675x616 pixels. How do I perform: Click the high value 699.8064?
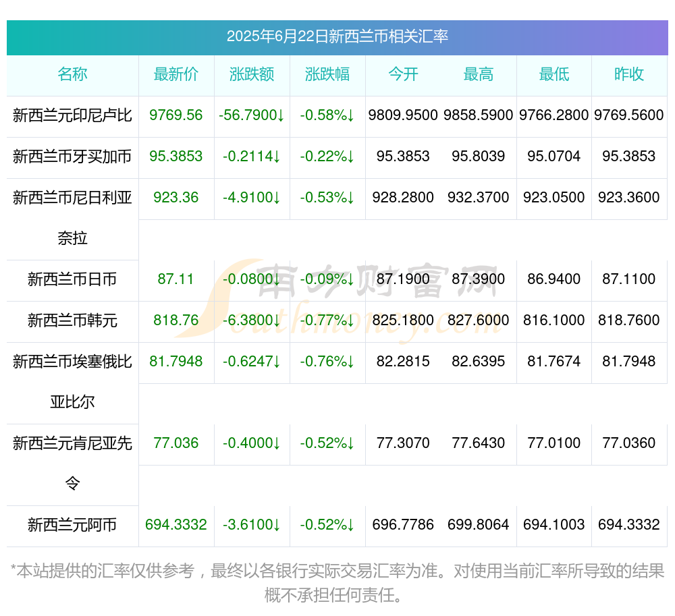pos(479,525)
